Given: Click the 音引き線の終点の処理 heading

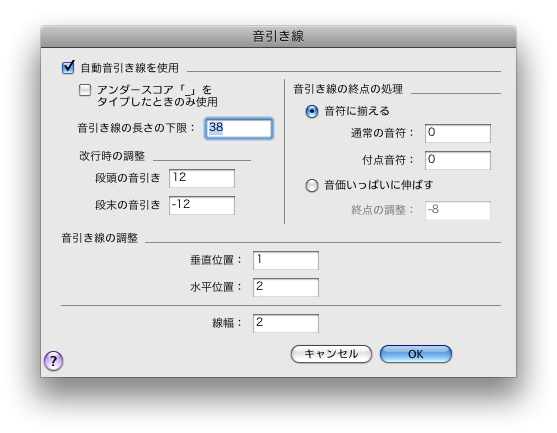Looking at the screenshot, I should 348,89.
